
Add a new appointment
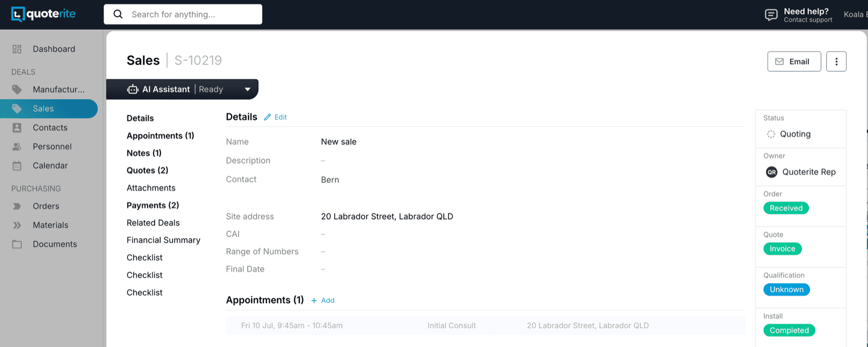click(323, 300)
